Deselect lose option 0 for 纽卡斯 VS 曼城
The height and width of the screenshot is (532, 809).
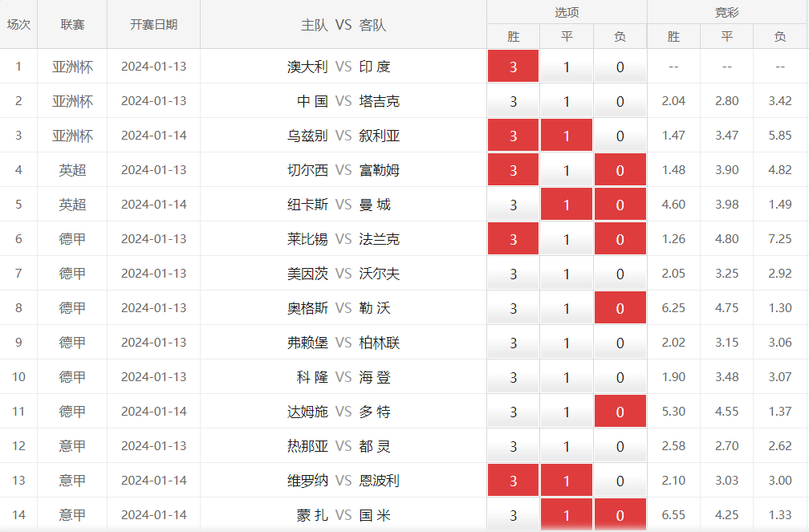click(x=620, y=205)
